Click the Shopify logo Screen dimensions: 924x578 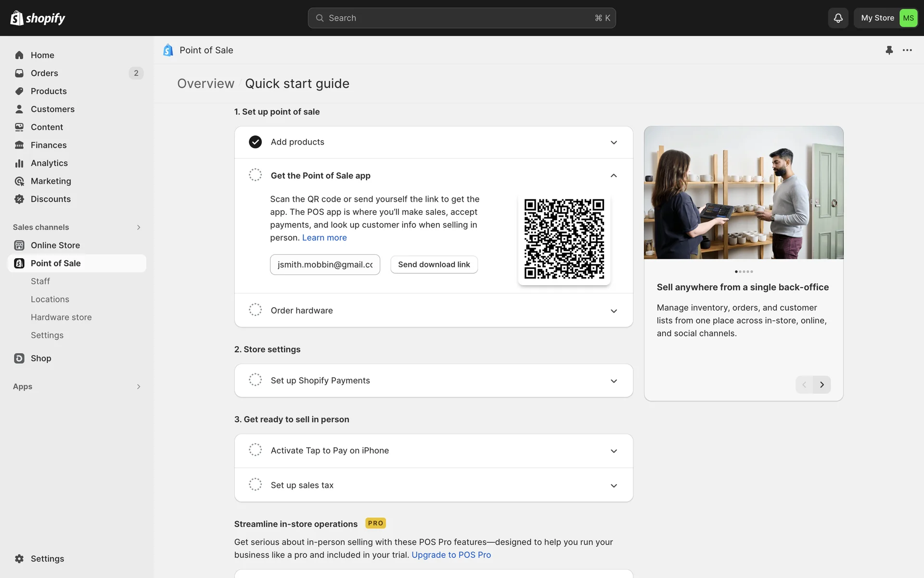point(38,18)
